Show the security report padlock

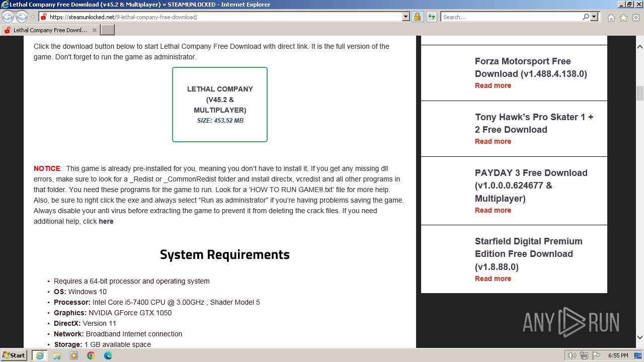(x=417, y=17)
